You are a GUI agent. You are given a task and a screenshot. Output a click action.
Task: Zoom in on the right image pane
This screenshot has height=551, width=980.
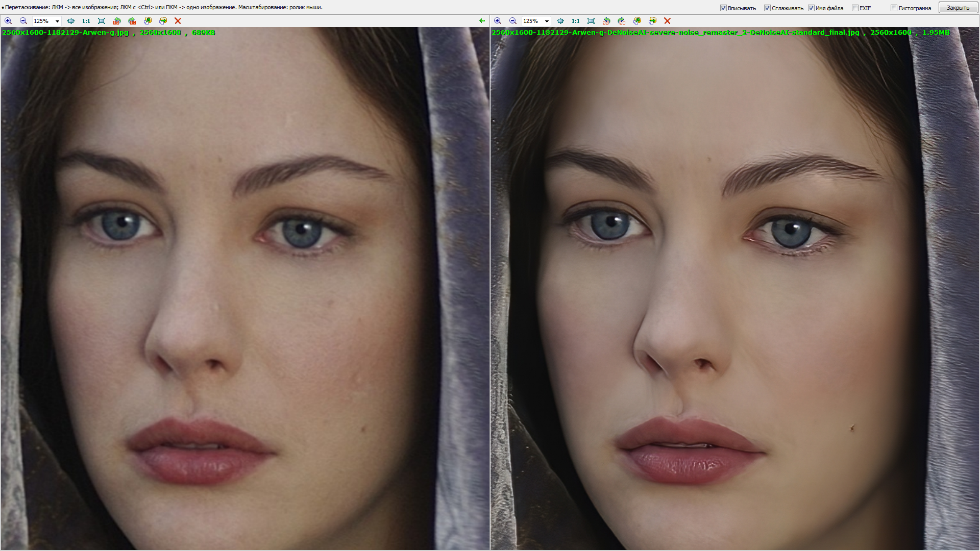(498, 21)
